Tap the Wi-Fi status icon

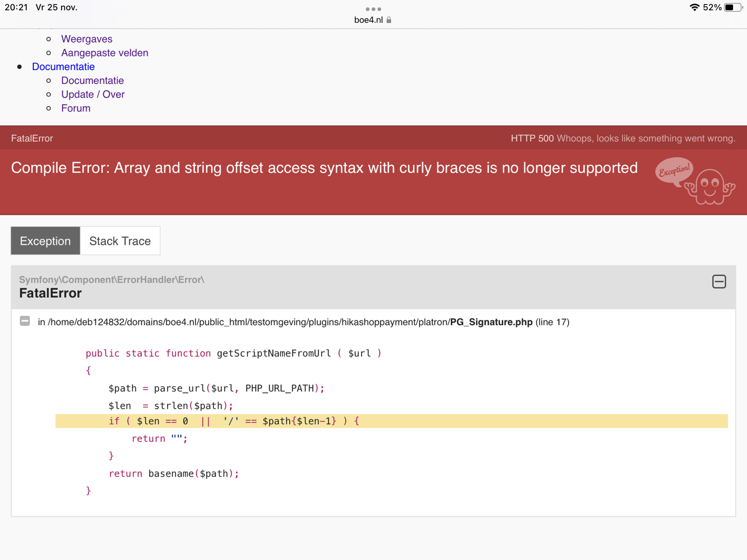694,7
